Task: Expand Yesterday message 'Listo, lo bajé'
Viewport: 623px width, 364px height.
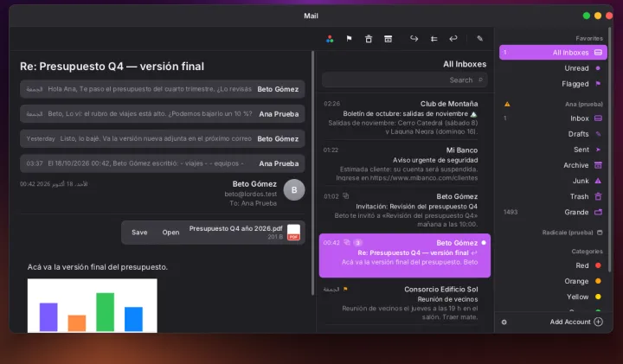Action: [162, 138]
